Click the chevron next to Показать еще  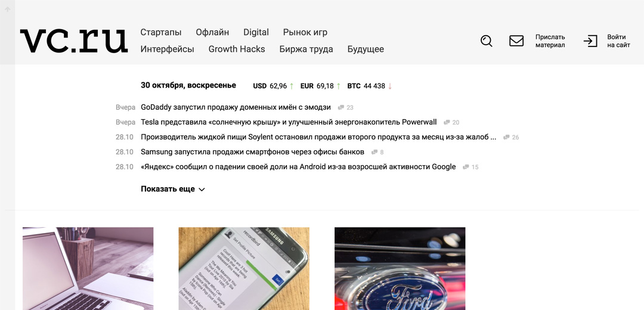click(x=202, y=190)
